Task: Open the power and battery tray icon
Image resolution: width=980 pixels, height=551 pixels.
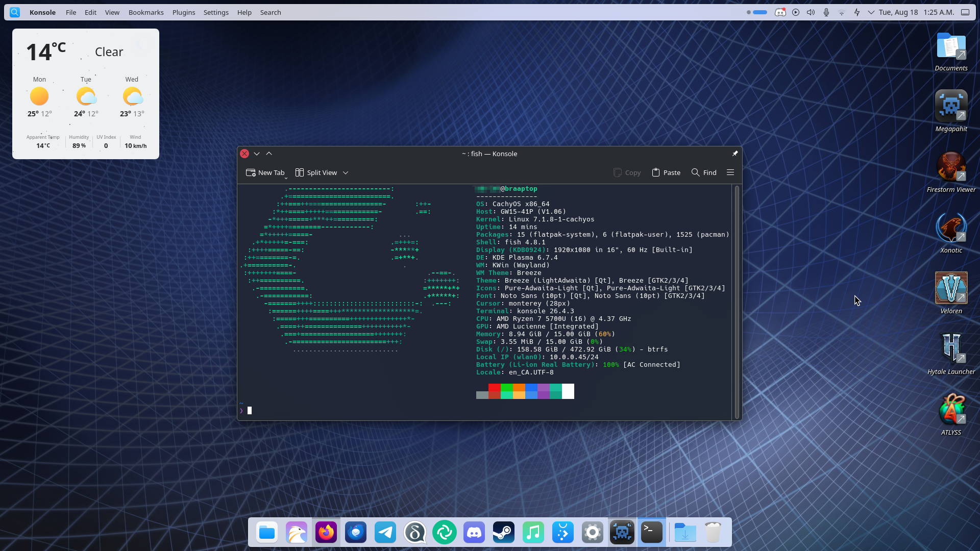Action: coord(857,12)
